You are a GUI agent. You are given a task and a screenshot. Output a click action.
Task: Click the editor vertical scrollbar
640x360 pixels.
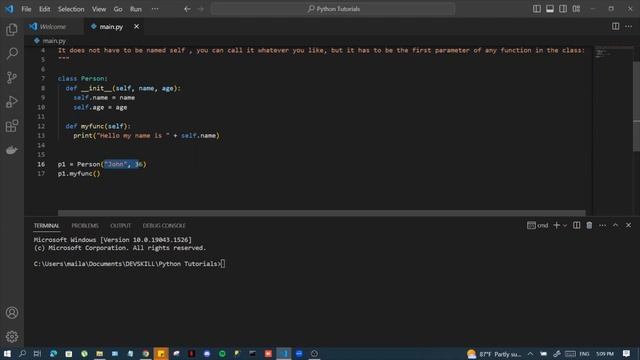636,106
